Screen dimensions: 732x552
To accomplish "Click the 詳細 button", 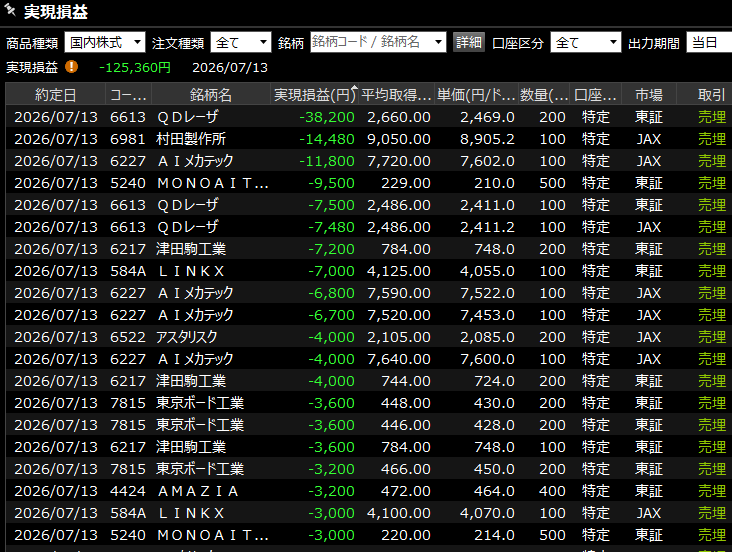I will coord(469,42).
